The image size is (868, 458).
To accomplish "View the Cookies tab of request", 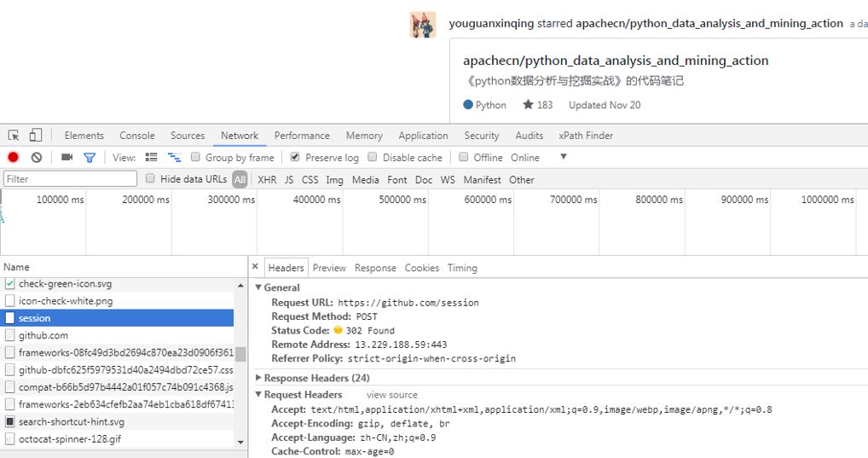I will (422, 268).
